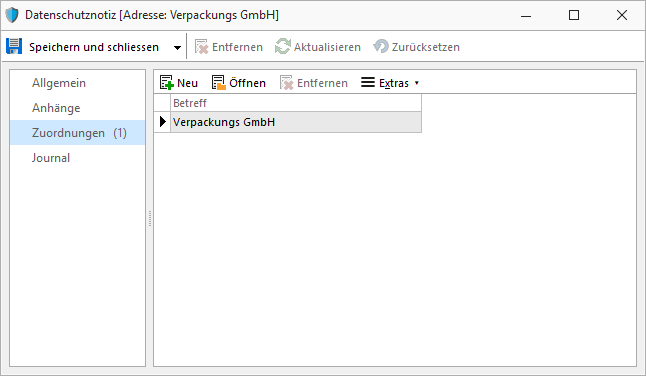This screenshot has width=646, height=376.
Task: Click the Zurücksetzen undo icon
Action: [x=381, y=46]
